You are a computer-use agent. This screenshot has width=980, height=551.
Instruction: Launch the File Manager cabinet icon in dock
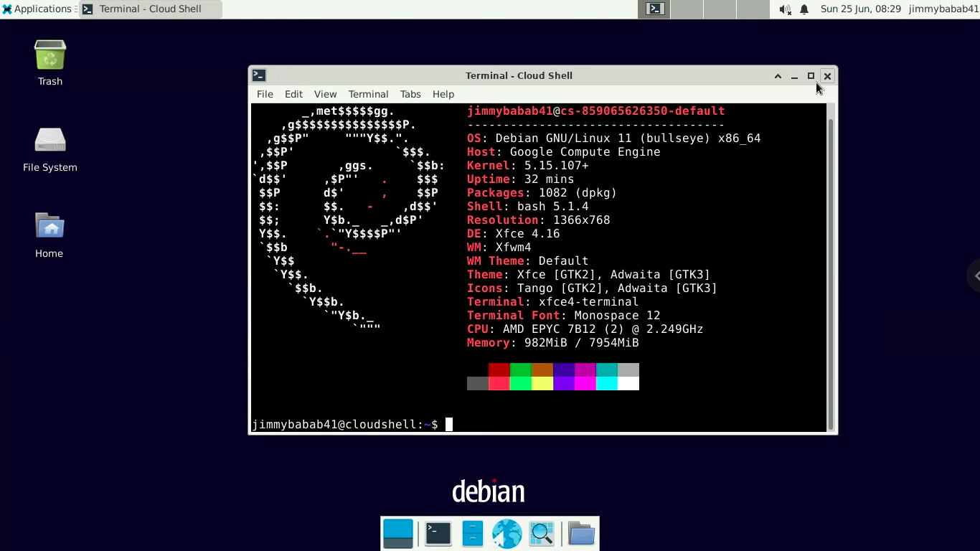tap(472, 534)
